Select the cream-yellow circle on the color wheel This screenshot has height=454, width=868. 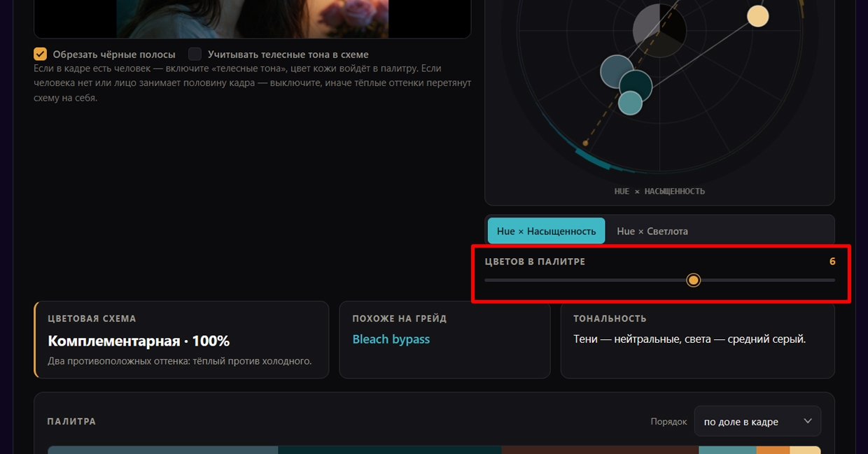click(x=757, y=16)
